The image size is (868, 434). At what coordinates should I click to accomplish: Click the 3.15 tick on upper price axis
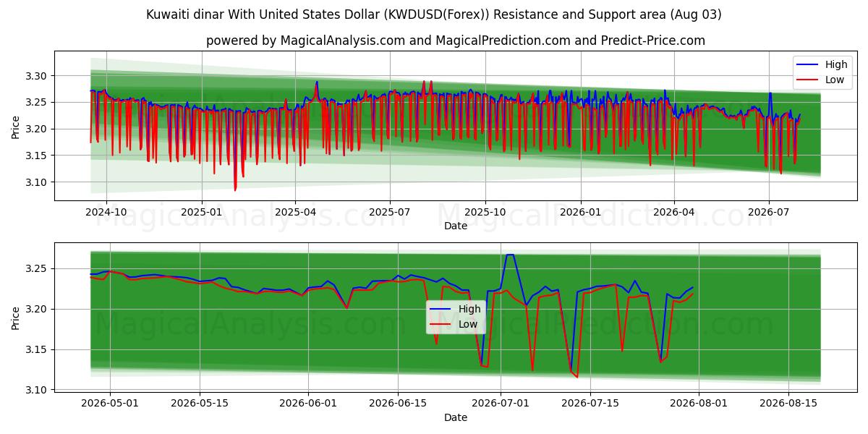click(38, 156)
